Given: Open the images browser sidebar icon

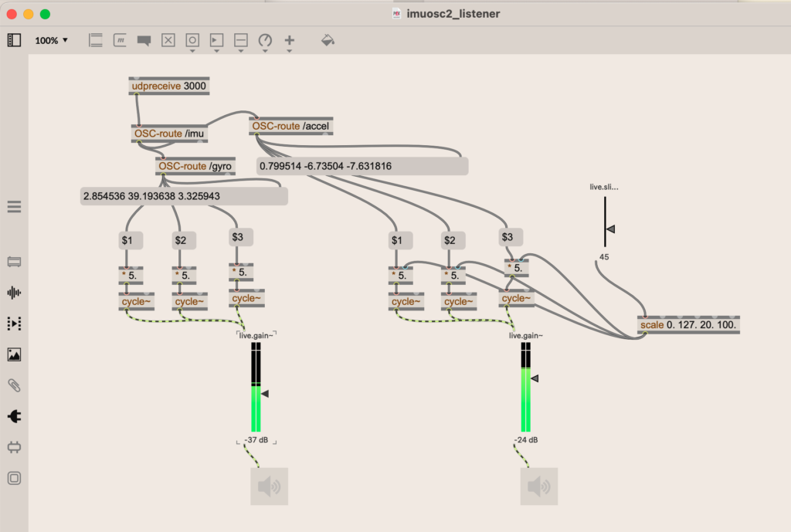Looking at the screenshot, I should [14, 354].
